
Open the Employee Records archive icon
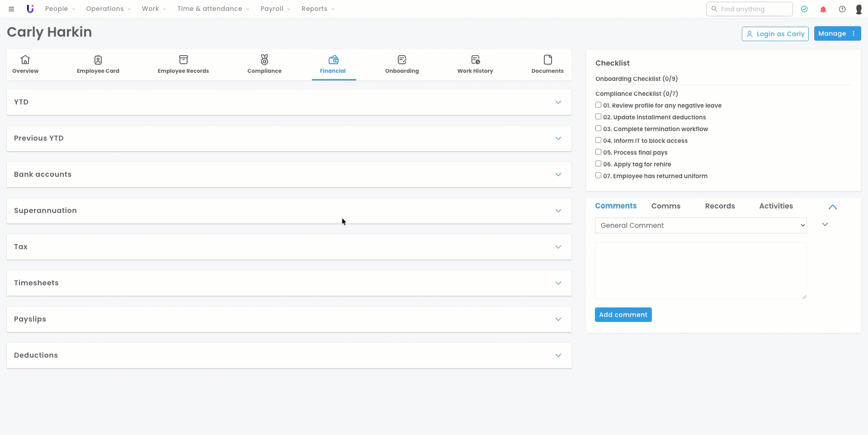click(183, 60)
